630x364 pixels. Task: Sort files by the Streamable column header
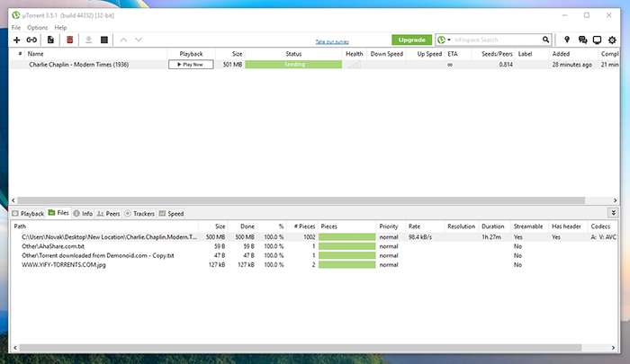[529, 226]
